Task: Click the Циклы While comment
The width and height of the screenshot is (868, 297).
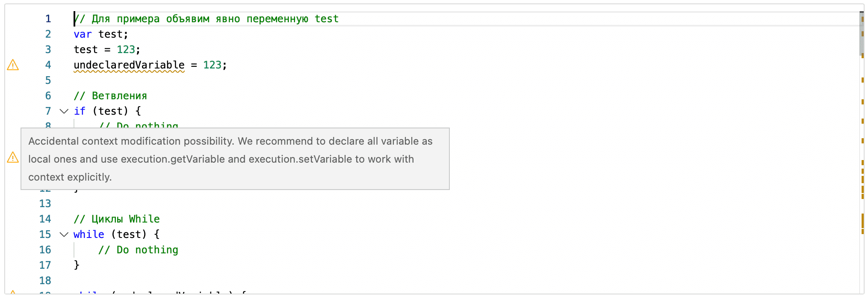Action: [x=117, y=219]
